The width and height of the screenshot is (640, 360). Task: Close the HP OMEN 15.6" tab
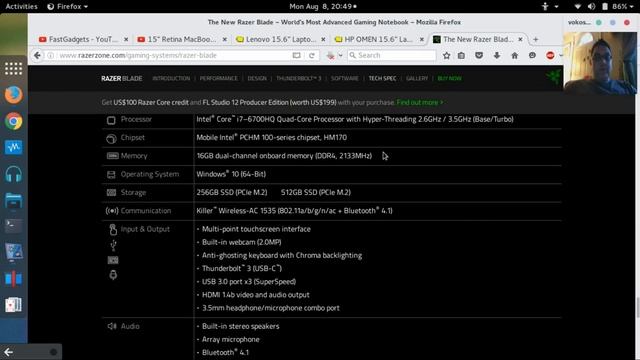(422, 39)
